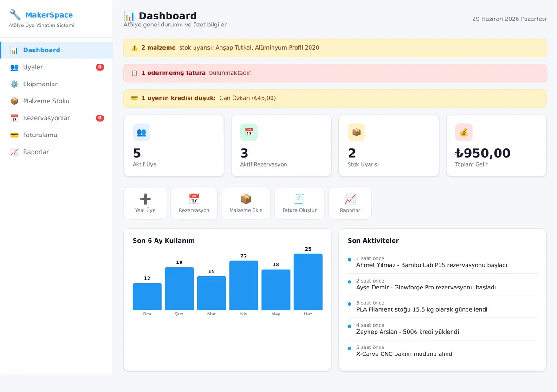Click the Haz bar in usage chart
The width and height of the screenshot is (557, 392).
coord(308,282)
